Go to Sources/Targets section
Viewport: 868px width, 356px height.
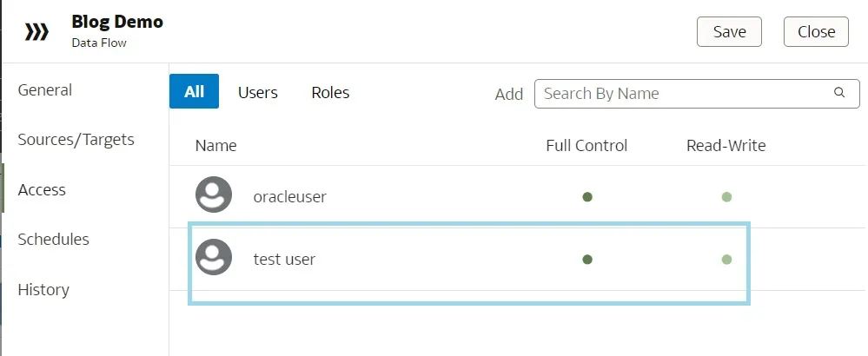click(x=76, y=140)
